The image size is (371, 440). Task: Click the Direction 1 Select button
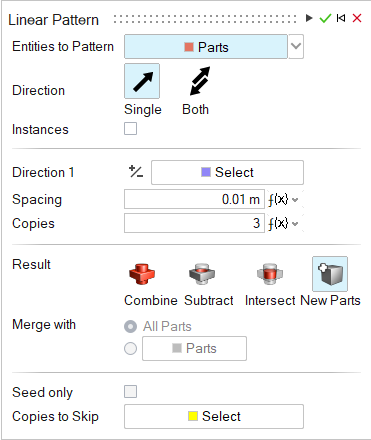(227, 172)
